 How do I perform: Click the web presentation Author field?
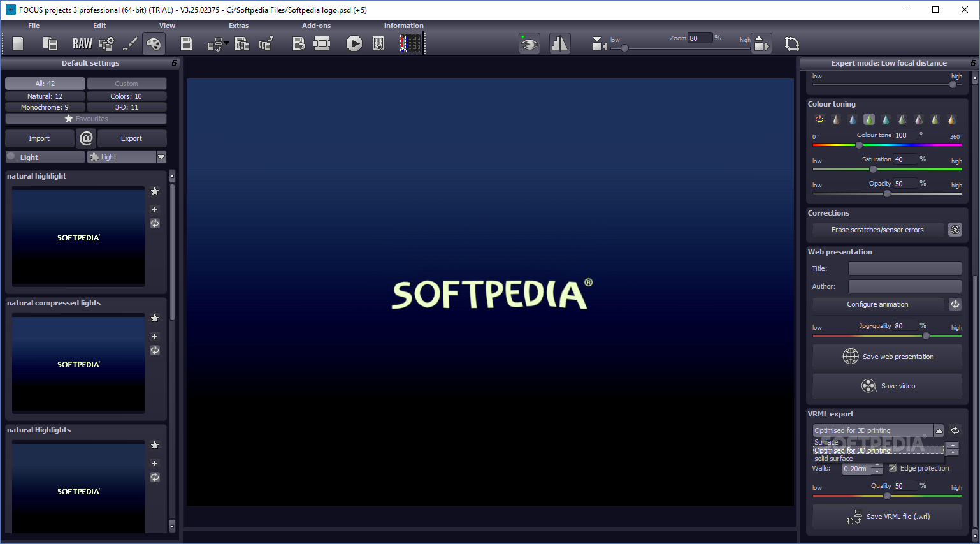[905, 286]
